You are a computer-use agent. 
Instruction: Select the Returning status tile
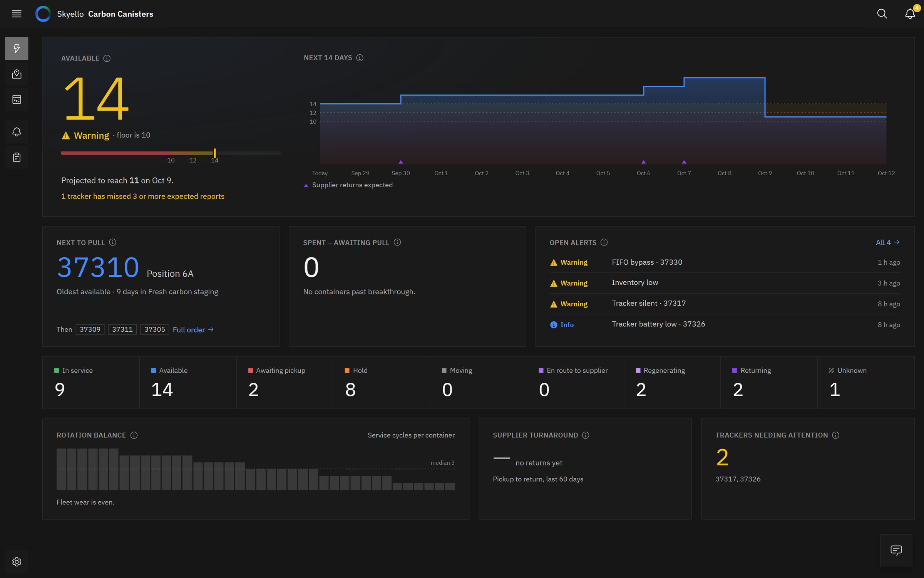(769, 382)
